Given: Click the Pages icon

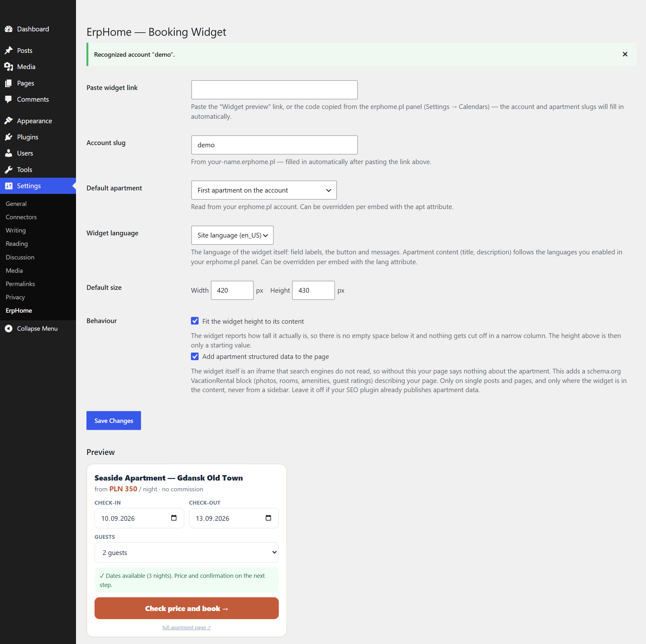Looking at the screenshot, I should click(x=9, y=83).
